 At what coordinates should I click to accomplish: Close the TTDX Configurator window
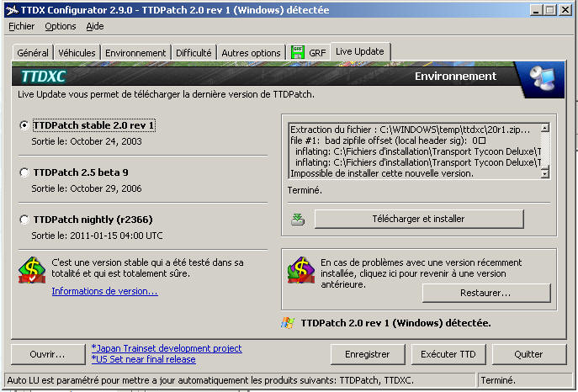click(565, 10)
